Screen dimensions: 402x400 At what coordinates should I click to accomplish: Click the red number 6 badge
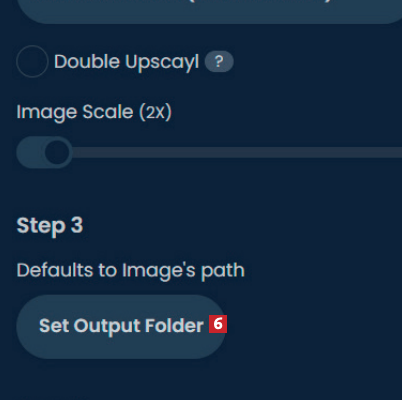tap(218, 324)
